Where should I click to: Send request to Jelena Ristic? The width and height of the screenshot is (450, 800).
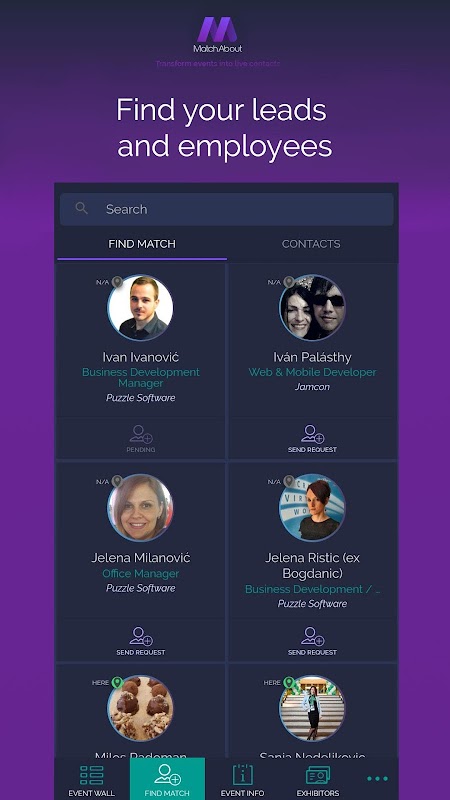pyautogui.click(x=312, y=641)
